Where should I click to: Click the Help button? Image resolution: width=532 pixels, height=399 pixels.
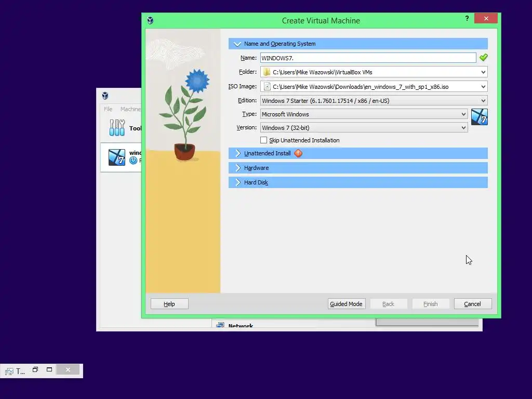click(169, 304)
